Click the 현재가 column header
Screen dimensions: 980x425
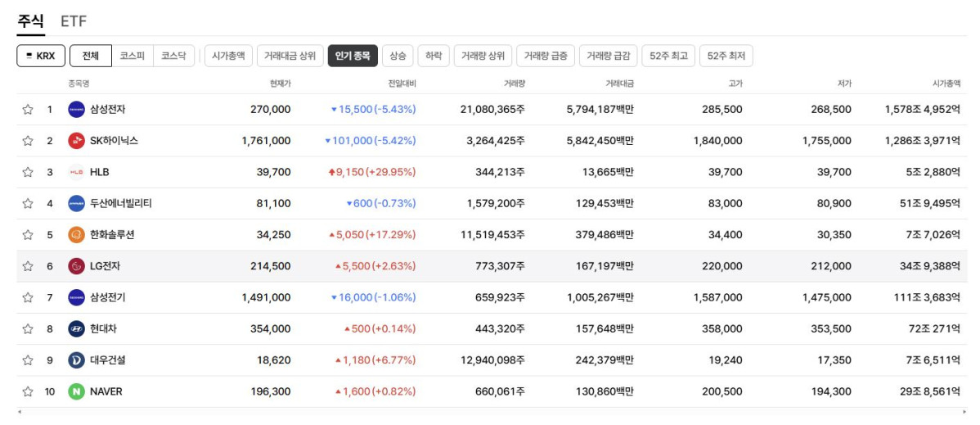280,84
